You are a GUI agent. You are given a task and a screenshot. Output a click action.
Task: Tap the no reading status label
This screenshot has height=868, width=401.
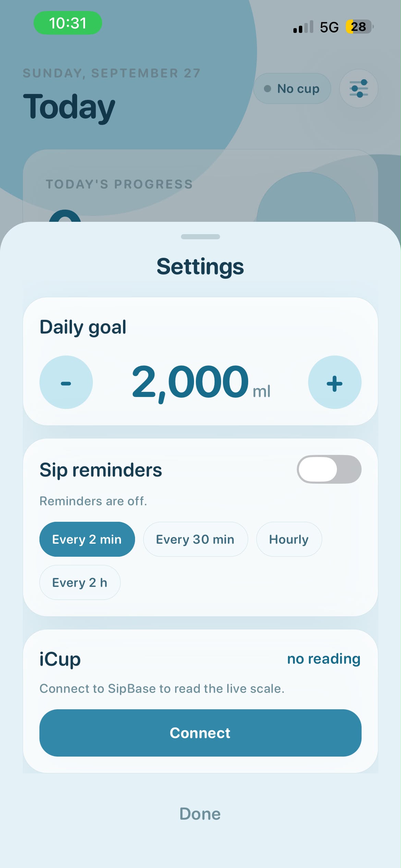tap(324, 659)
